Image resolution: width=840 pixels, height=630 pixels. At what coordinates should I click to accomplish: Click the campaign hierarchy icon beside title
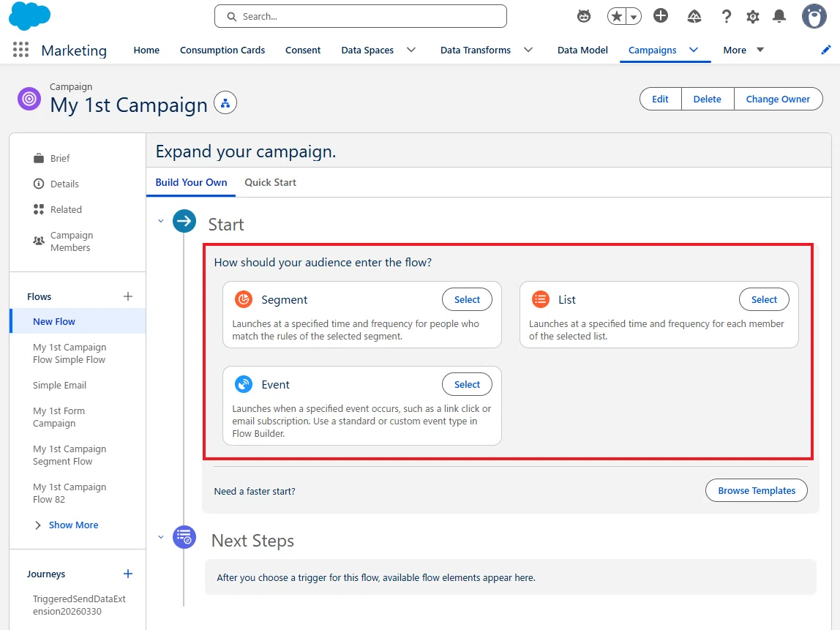225,103
